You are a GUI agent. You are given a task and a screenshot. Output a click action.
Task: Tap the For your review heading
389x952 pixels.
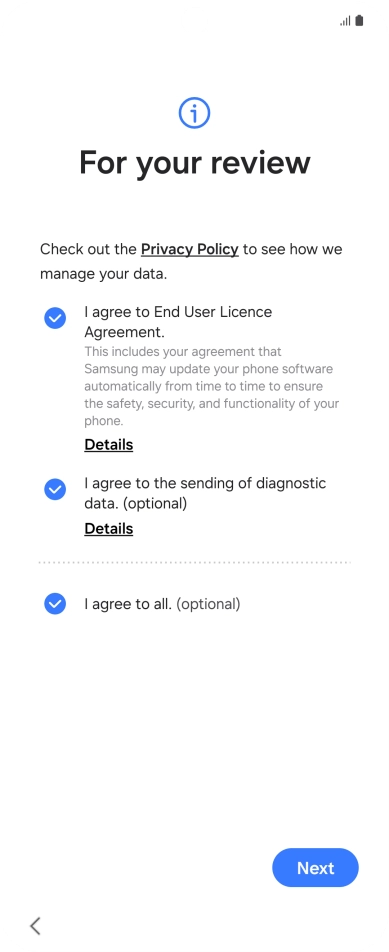click(x=195, y=163)
